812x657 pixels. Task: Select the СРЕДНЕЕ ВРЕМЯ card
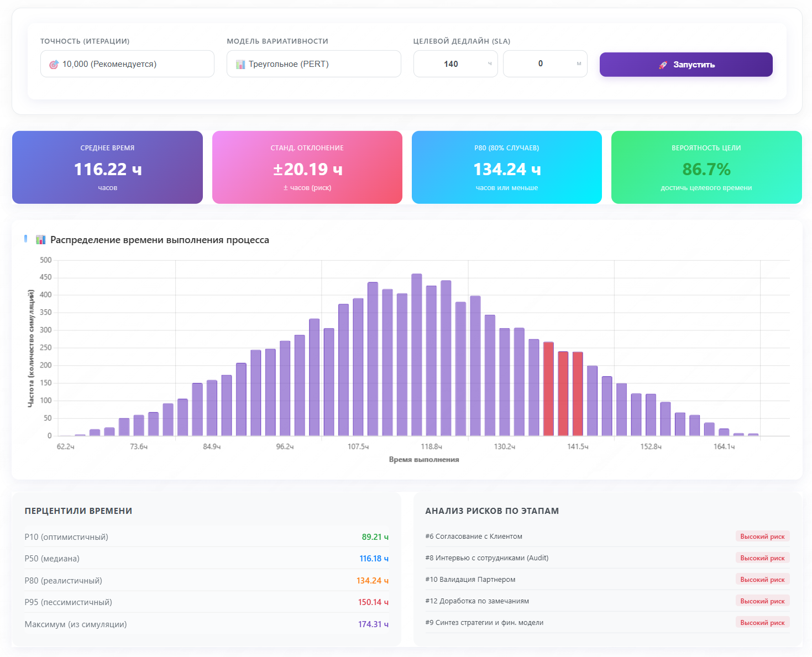click(107, 167)
